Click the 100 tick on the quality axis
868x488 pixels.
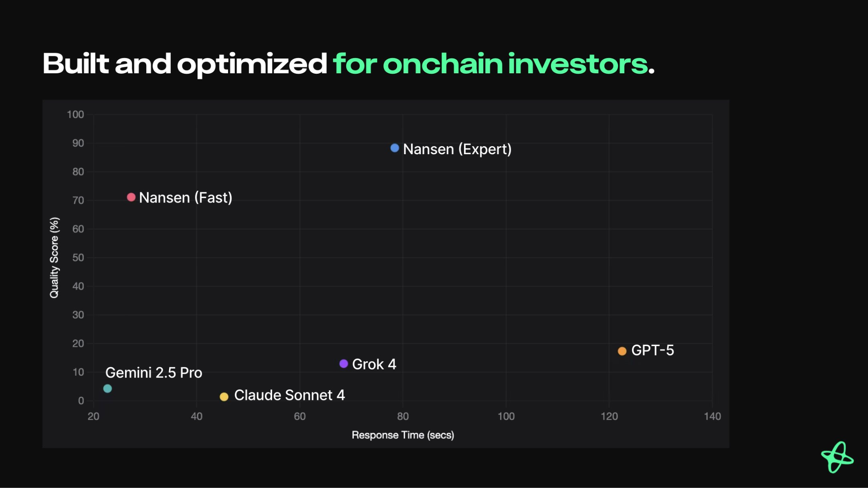pos(75,114)
